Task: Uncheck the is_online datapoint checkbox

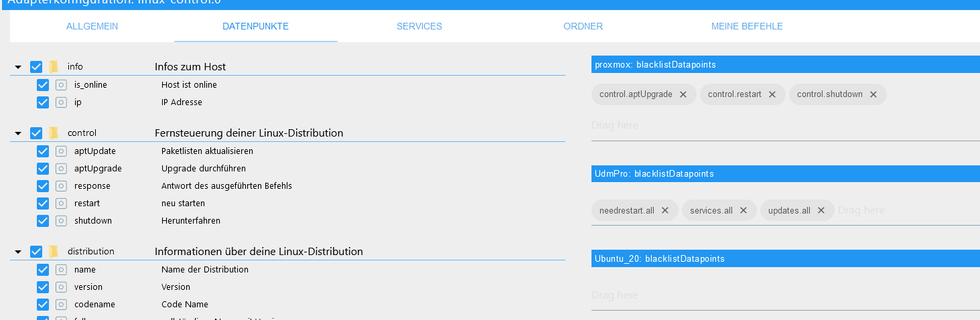Action: point(43,85)
